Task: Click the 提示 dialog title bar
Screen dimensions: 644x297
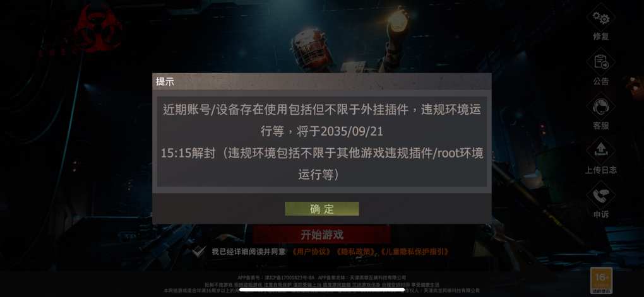Action: coord(321,81)
